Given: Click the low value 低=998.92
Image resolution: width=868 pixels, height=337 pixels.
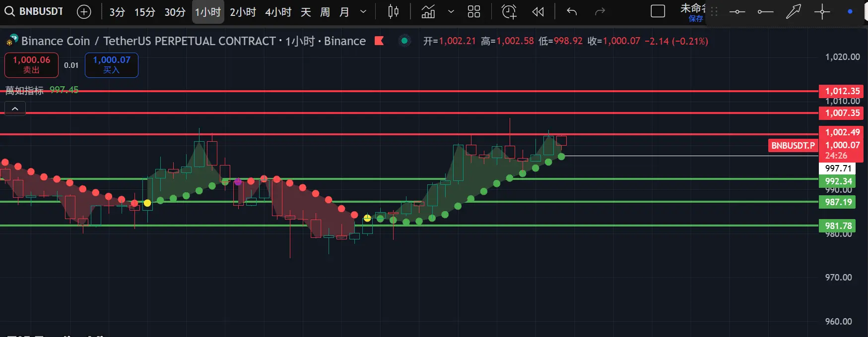Looking at the screenshot, I should (x=560, y=41).
